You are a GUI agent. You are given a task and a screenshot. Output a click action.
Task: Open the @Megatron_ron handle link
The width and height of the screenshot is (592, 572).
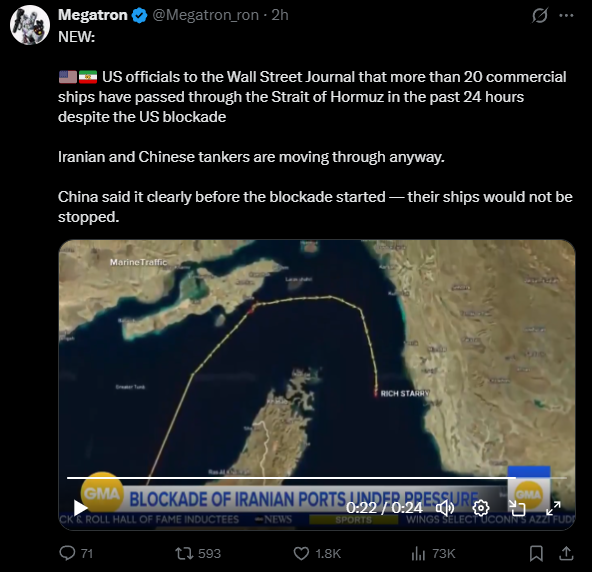click(205, 15)
